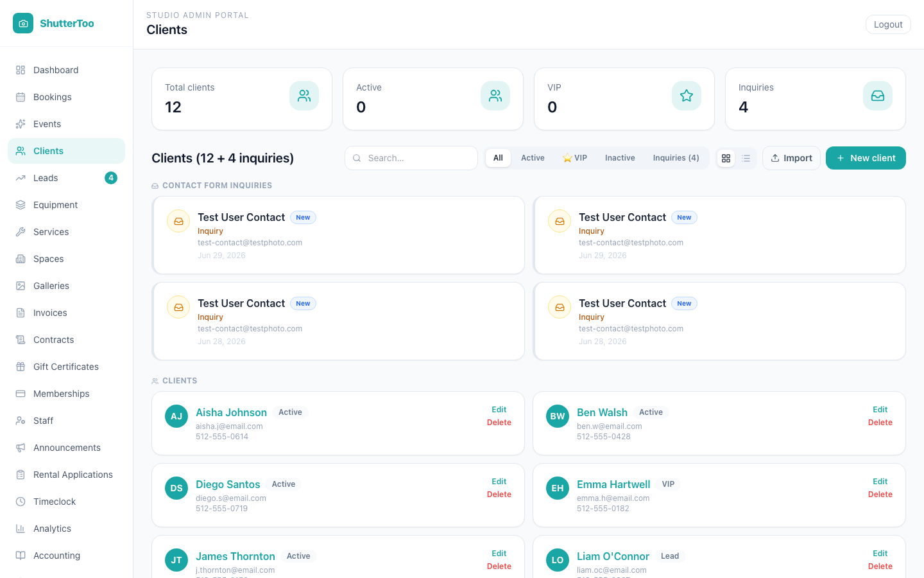Click the BW avatar for Ben Walsh
The image size is (924, 578).
point(558,416)
